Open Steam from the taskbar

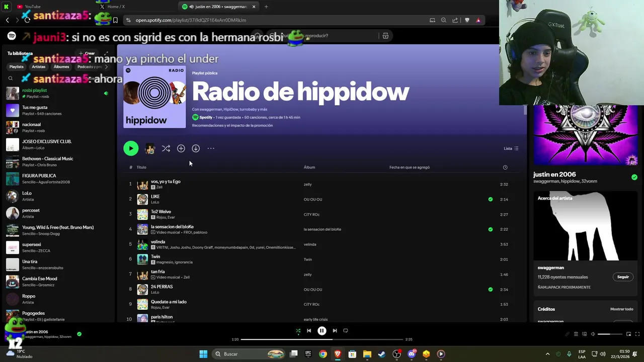click(x=382, y=354)
